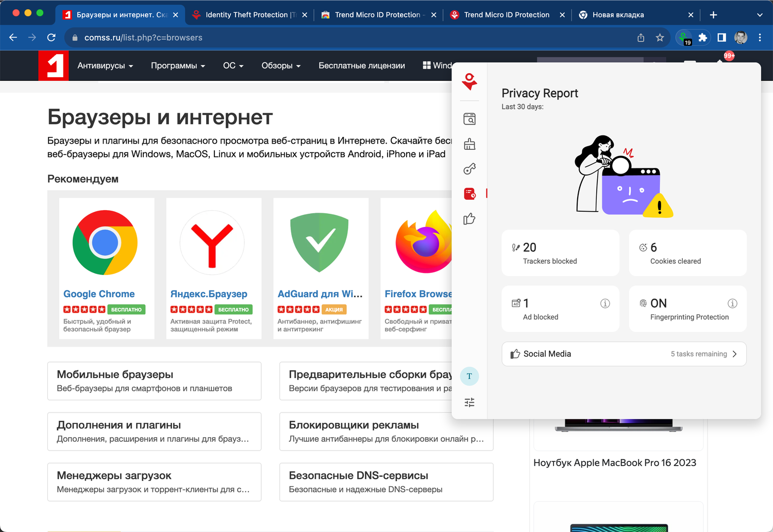This screenshot has height=532, width=773.
Task: Click the red Comss site logo
Action: [x=53, y=65]
